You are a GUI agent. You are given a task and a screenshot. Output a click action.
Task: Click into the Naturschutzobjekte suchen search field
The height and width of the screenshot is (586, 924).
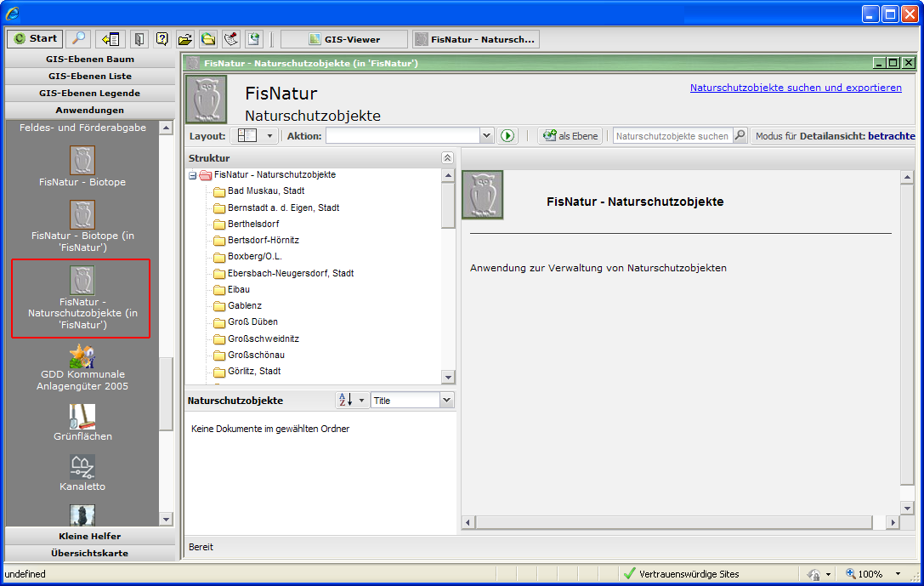pos(672,136)
